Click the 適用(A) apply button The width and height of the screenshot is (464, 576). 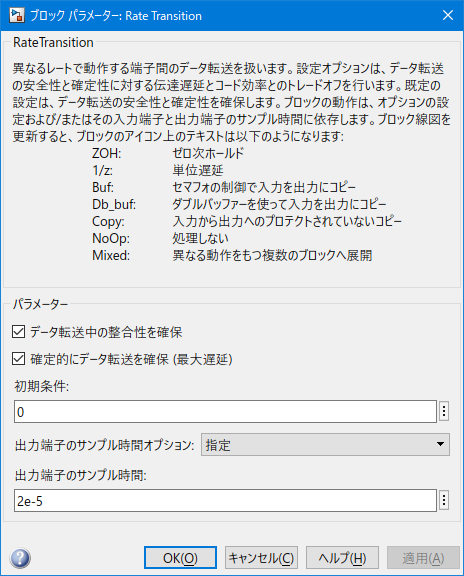(x=423, y=558)
